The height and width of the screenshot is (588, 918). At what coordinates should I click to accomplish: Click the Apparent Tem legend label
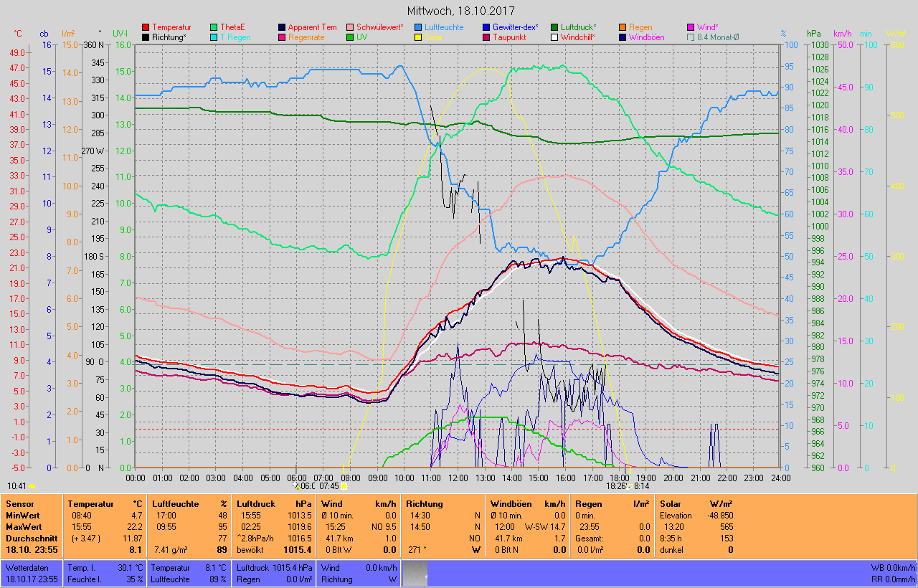312,27
